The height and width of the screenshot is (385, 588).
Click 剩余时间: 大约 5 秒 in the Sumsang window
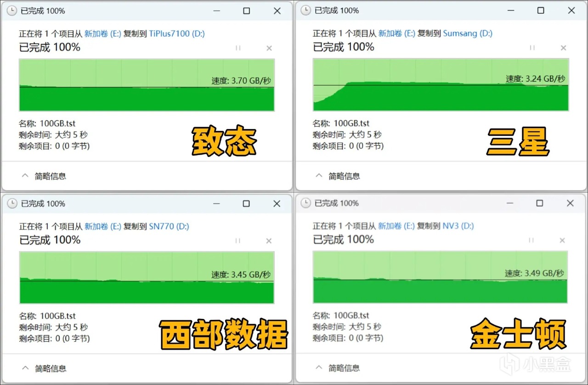(347, 135)
